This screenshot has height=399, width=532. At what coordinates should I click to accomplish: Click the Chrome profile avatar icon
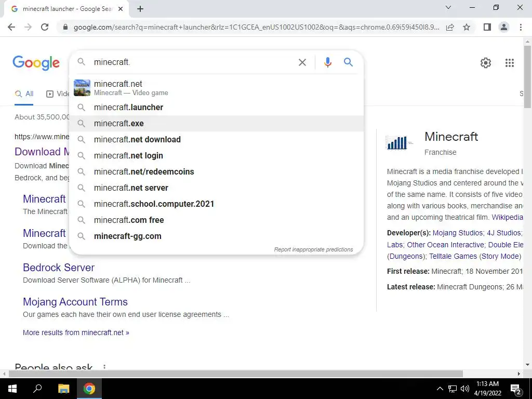click(504, 27)
